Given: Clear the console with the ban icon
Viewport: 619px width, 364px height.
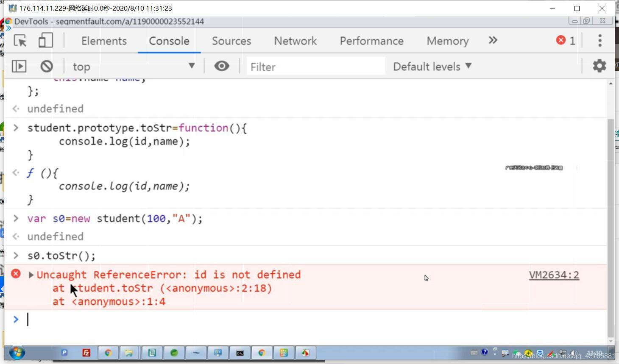Looking at the screenshot, I should coord(47,66).
